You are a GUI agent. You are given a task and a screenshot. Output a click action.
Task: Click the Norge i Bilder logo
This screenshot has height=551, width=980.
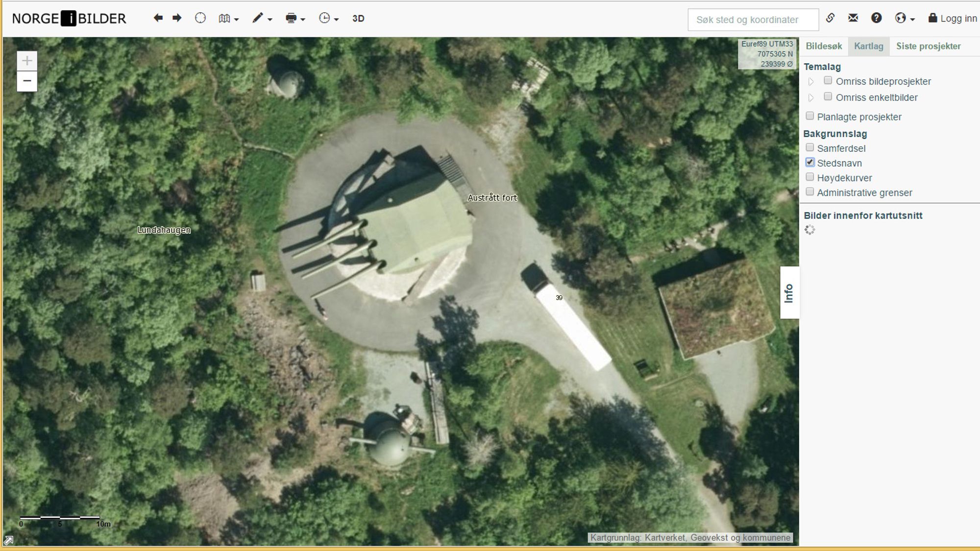(69, 19)
